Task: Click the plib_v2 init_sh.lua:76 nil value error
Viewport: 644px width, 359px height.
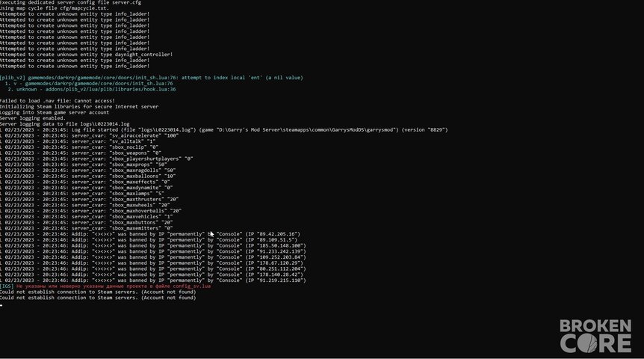Action: coord(151,77)
